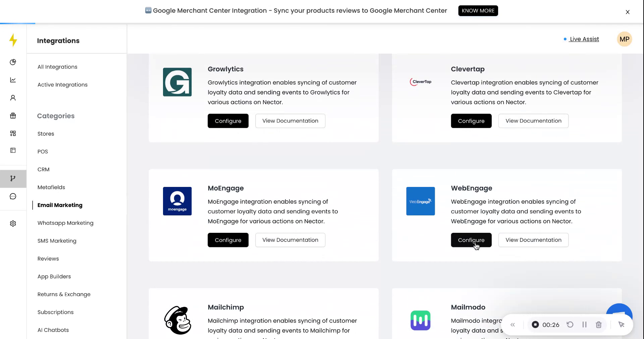644x339 pixels.
Task: Click the user profile sidebar icon
Action: click(x=13, y=98)
